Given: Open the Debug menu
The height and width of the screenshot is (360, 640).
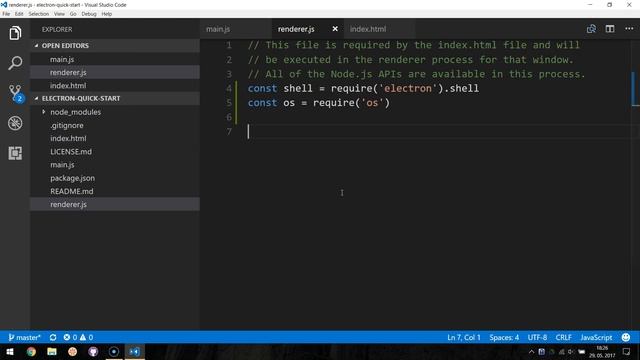Looking at the screenshot, I should 89,14.
